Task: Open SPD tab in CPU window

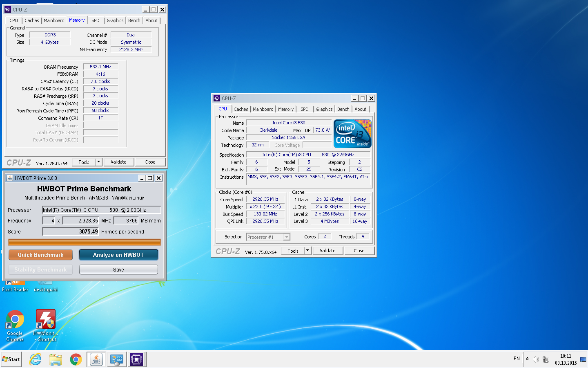Action: tap(305, 109)
